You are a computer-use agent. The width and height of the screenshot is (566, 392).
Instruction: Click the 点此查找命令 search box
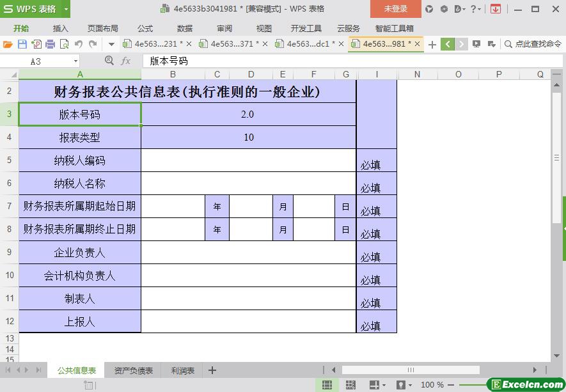tap(537, 44)
